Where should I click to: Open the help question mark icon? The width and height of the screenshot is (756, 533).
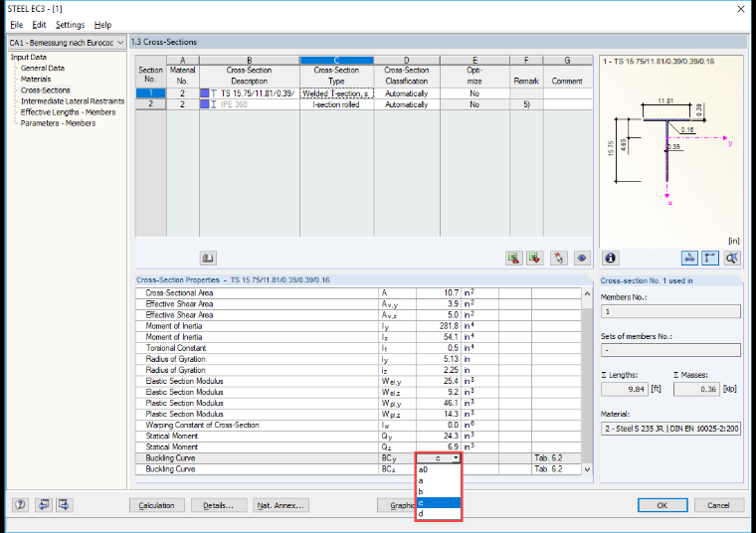20,504
